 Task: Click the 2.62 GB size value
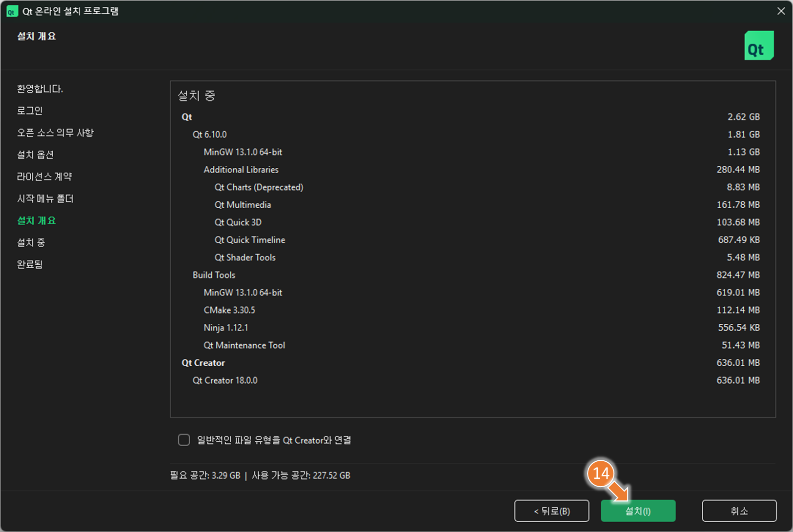coord(743,117)
